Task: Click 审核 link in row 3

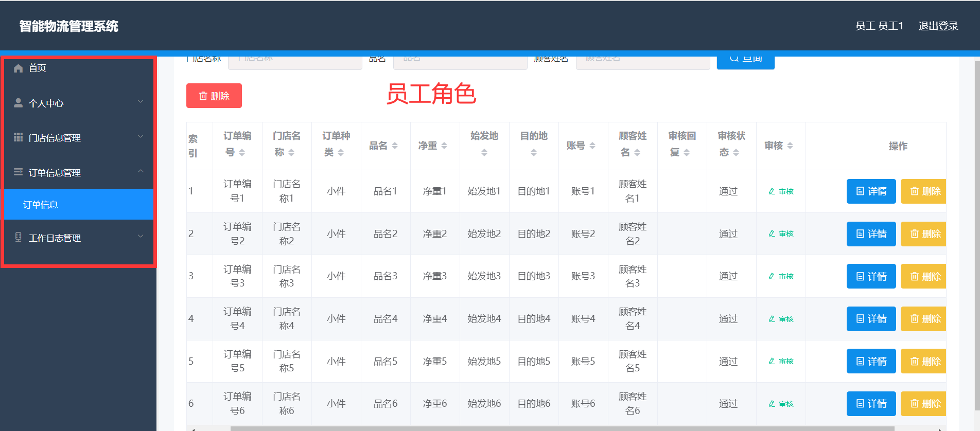Action: (x=781, y=276)
